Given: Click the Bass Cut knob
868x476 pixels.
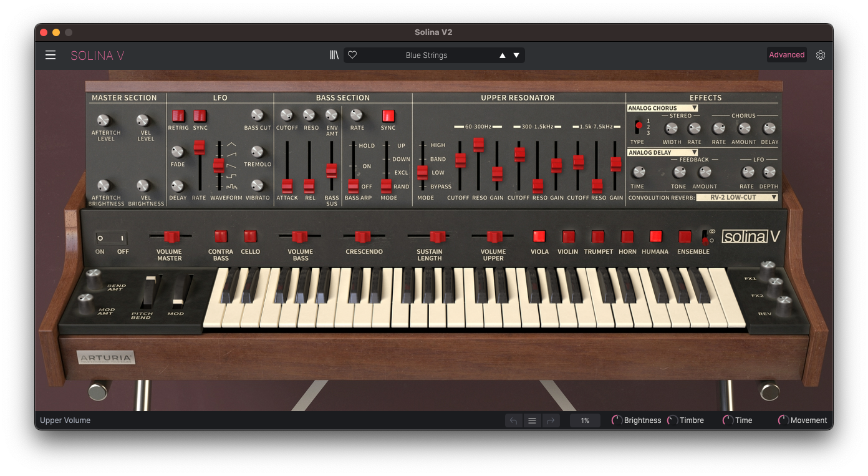Looking at the screenshot, I should pyautogui.click(x=257, y=115).
